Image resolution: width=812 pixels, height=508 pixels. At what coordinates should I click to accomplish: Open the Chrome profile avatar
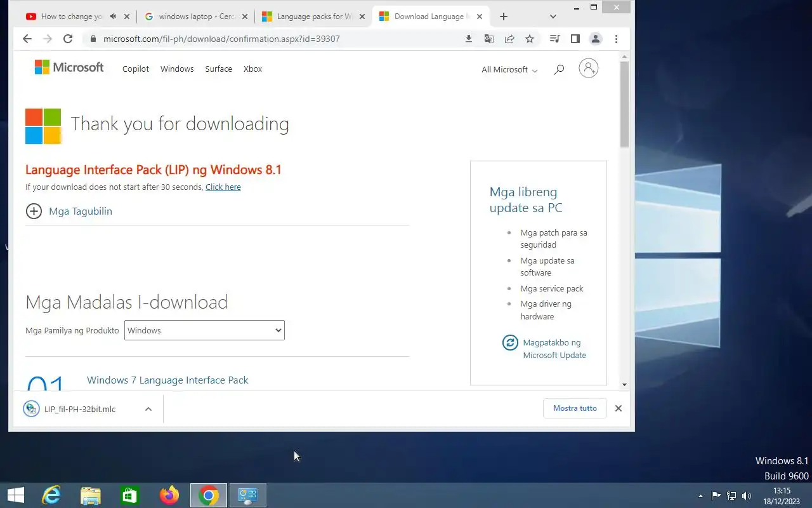(596, 39)
